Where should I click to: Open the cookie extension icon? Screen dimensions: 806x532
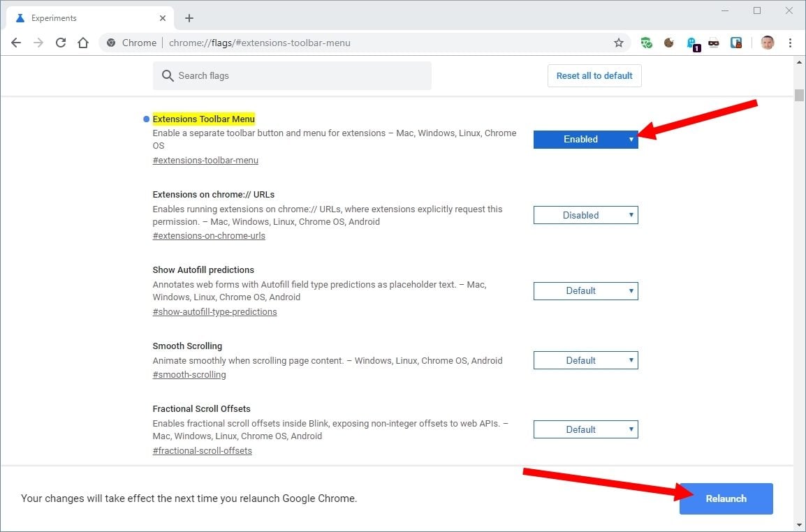pos(668,43)
